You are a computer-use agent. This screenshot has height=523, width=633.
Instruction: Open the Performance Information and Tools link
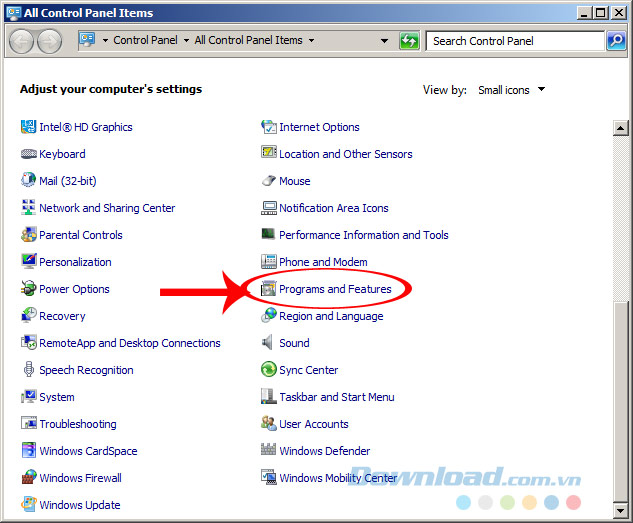[x=364, y=235]
